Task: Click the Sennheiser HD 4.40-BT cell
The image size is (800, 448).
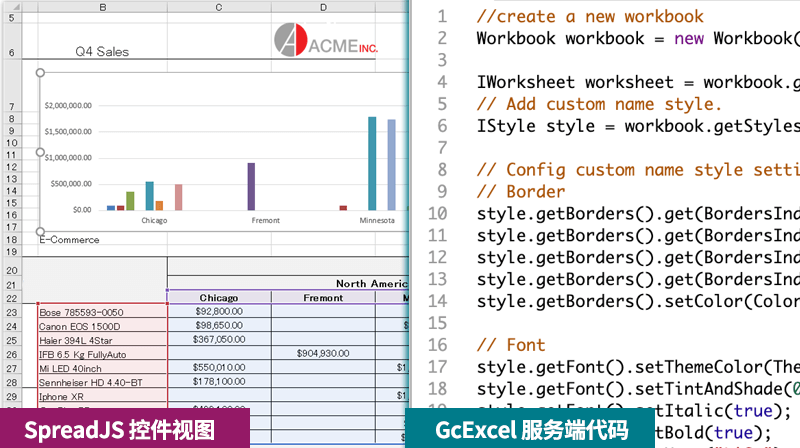Action: [x=102, y=381]
